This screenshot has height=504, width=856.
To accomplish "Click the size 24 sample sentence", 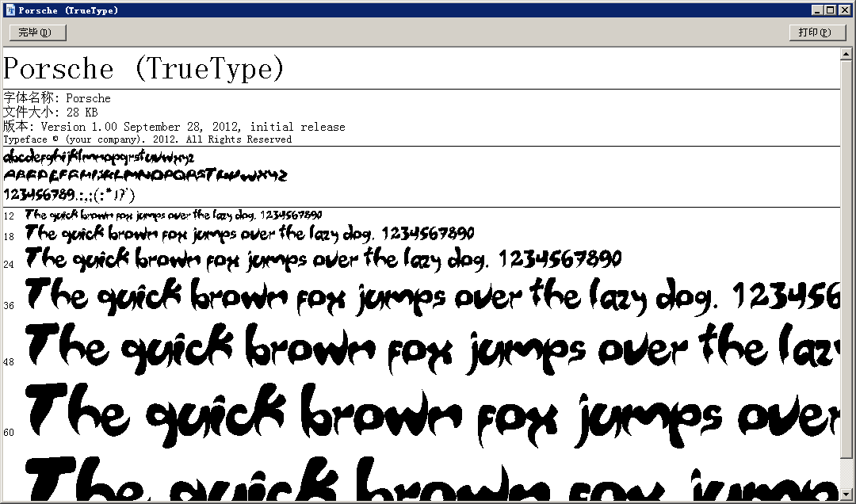I will pyautogui.click(x=323, y=259).
